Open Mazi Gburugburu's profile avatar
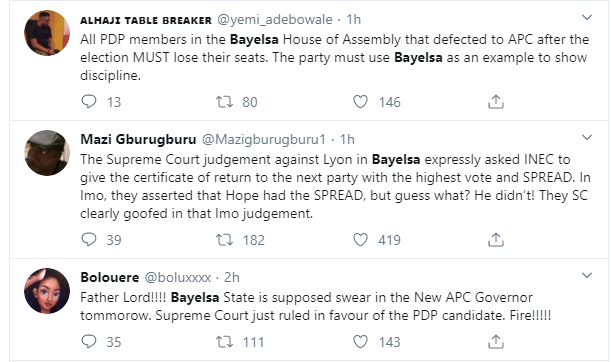Viewport: 611px width, 362px height. point(47,153)
